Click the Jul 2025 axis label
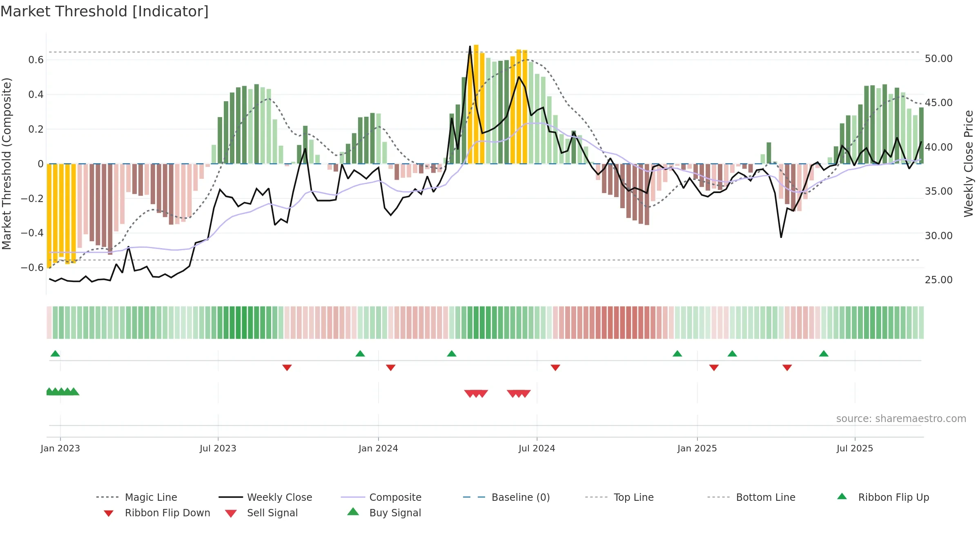The image size is (980, 551). [x=855, y=448]
